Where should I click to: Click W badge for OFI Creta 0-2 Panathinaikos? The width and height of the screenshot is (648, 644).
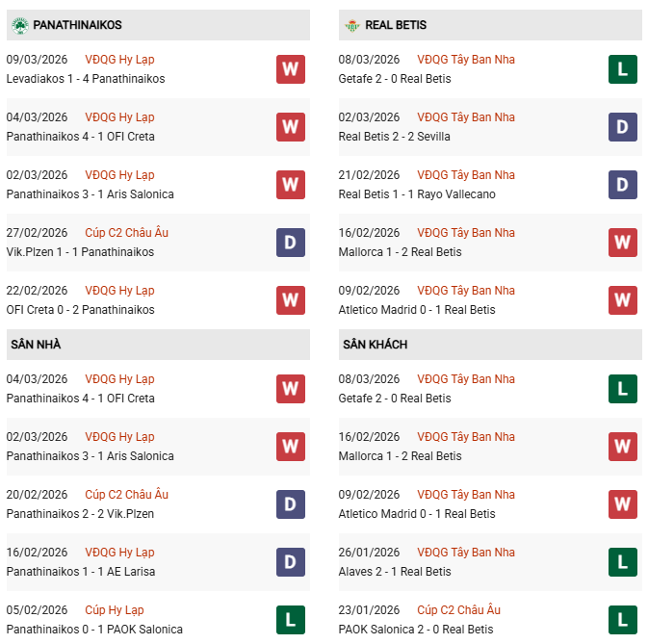(x=291, y=300)
